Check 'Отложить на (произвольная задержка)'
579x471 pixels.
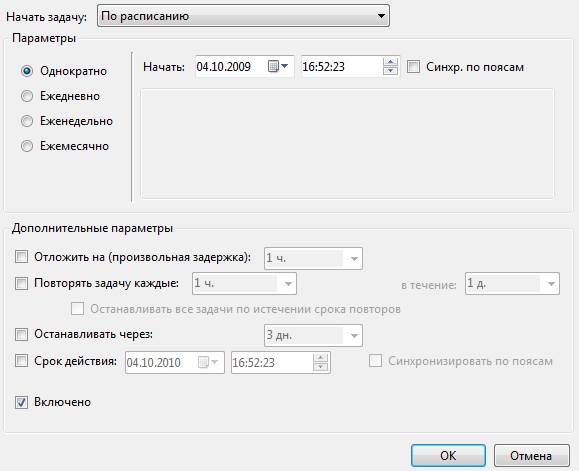[21, 257]
